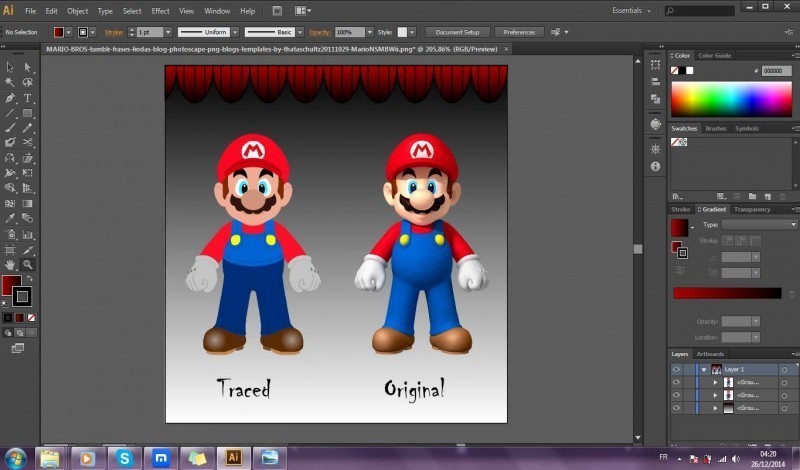Select the Pen tool
Image resolution: width=800 pixels, height=470 pixels.
[x=10, y=98]
